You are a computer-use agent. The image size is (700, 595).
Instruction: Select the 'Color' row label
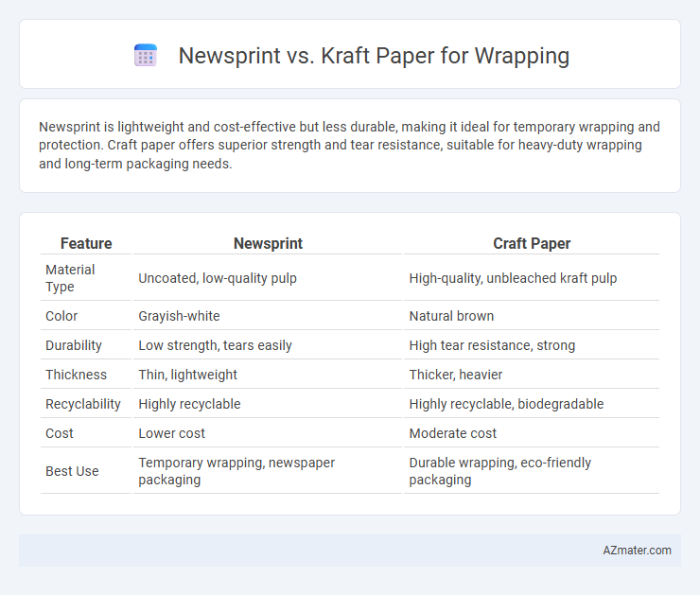(61, 316)
